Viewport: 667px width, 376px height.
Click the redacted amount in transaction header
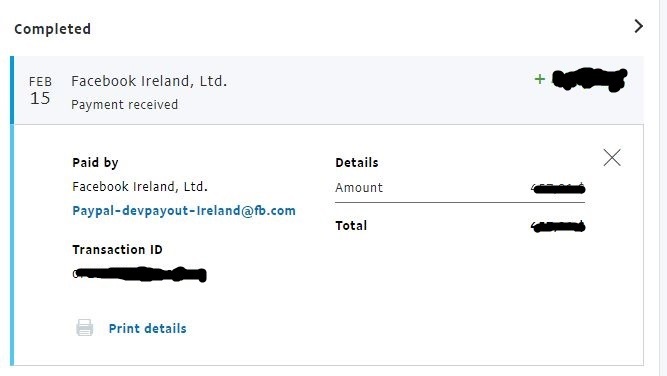coord(590,80)
